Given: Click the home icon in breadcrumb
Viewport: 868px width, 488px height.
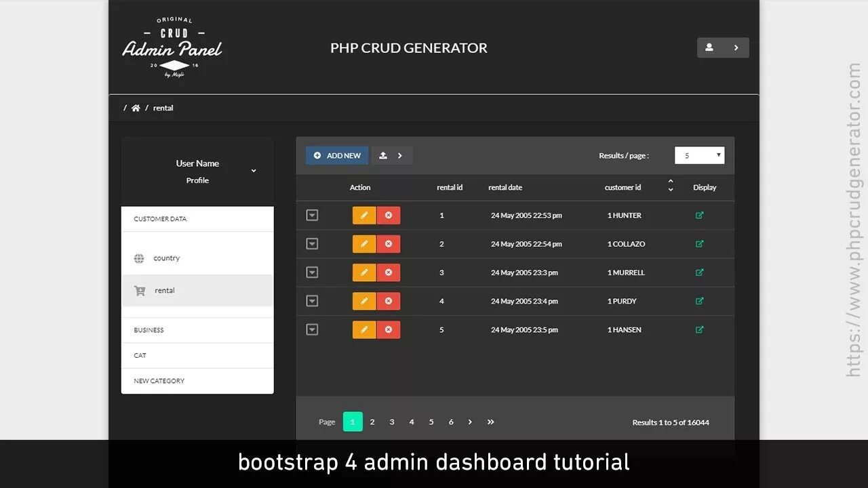Looking at the screenshot, I should (x=136, y=108).
